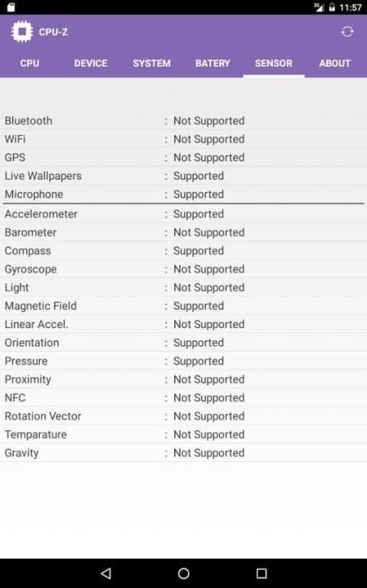Switch to the CPU tab
Screen dimensions: 367x588
coord(30,63)
